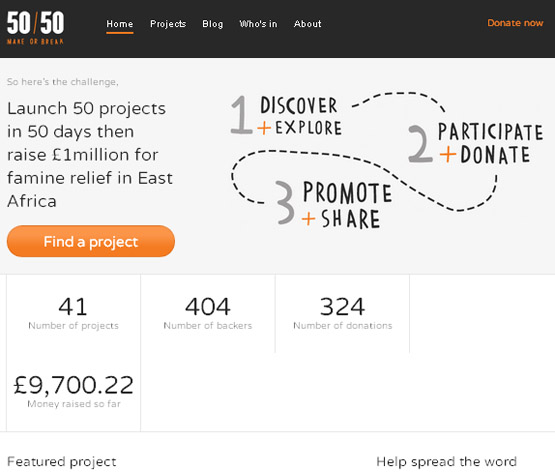Click the large number 3 step icon
The image size is (555, 474).
coord(285,202)
